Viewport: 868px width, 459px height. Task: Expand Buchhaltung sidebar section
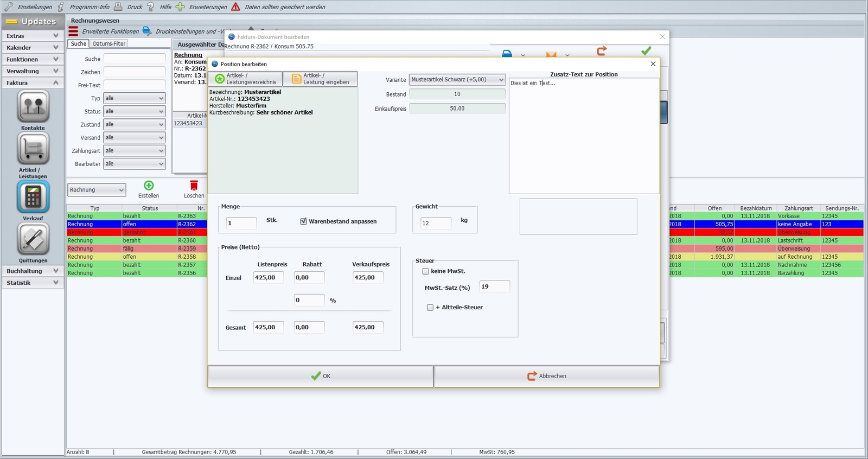pyautogui.click(x=33, y=271)
